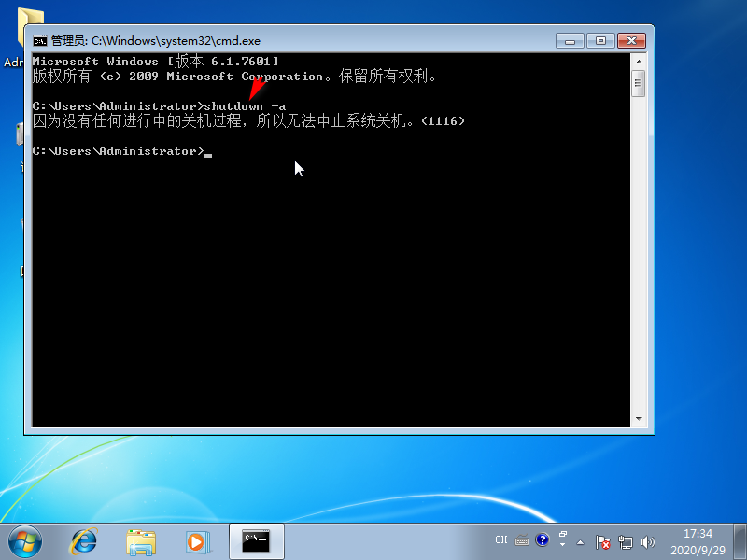Click the blue help tray icon
747x560 pixels.
pos(542,539)
